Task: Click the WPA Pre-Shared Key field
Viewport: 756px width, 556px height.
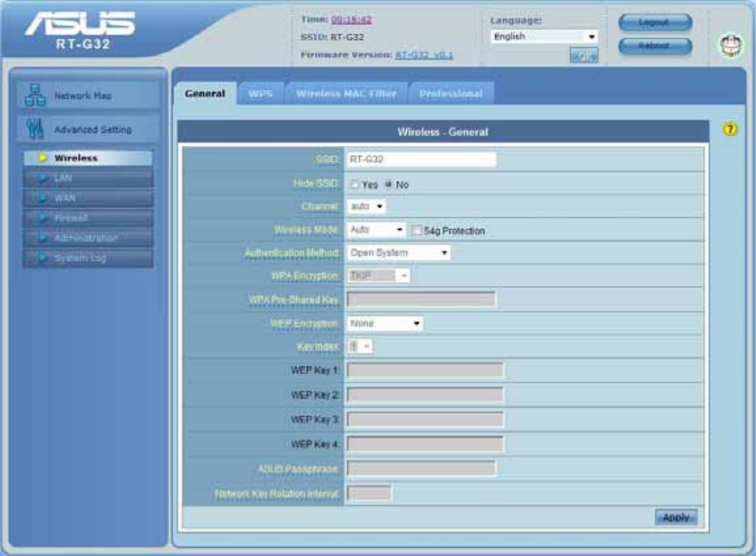Action: [422, 299]
